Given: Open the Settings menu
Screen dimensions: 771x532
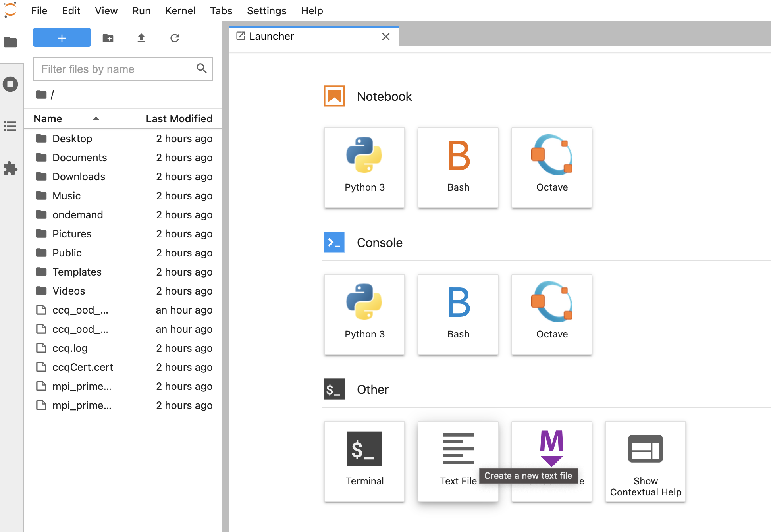Looking at the screenshot, I should pos(267,11).
